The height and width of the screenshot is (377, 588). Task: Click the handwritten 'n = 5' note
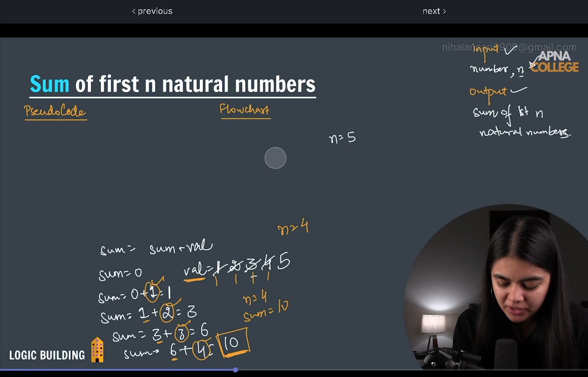[342, 138]
